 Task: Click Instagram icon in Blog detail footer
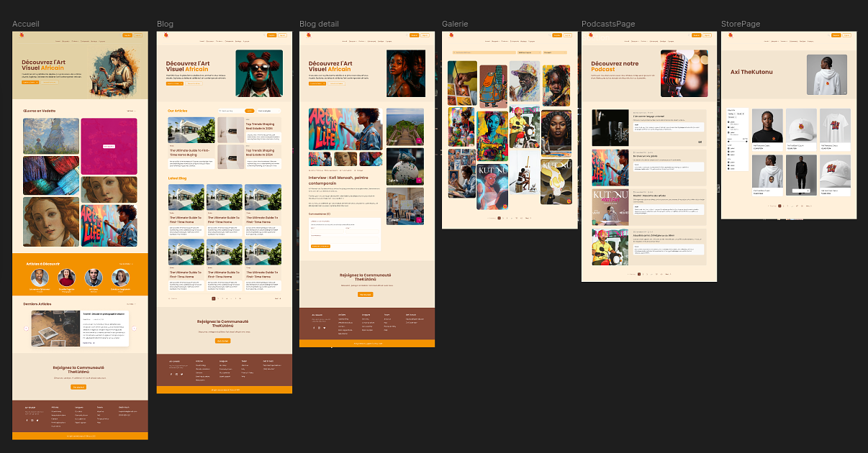click(319, 328)
